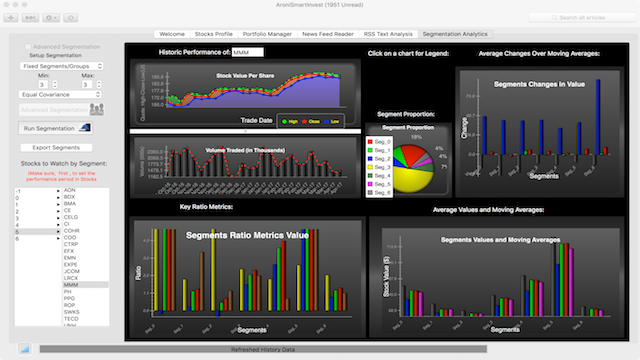Go to the Portfolio Manager tab

[267, 34]
